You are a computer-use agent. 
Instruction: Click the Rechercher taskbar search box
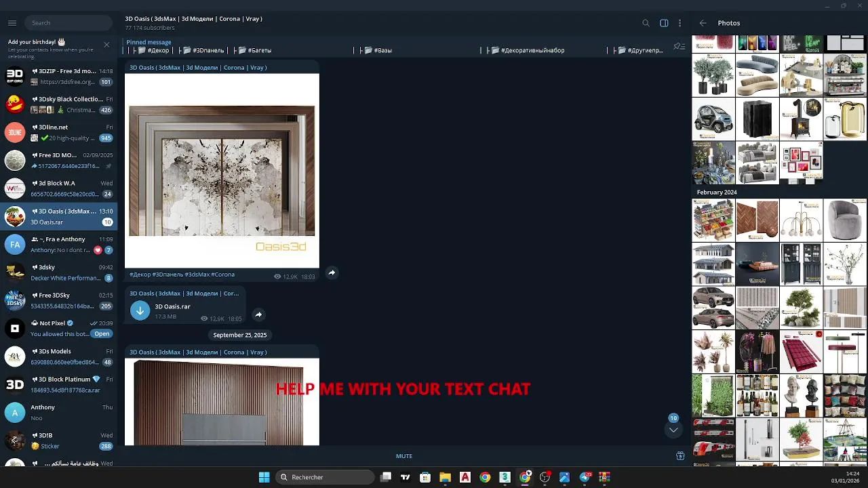point(325,477)
